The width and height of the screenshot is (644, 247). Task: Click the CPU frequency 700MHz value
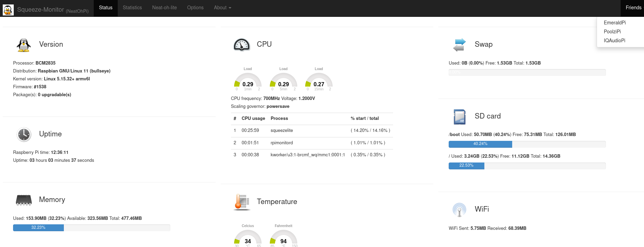pos(272,99)
